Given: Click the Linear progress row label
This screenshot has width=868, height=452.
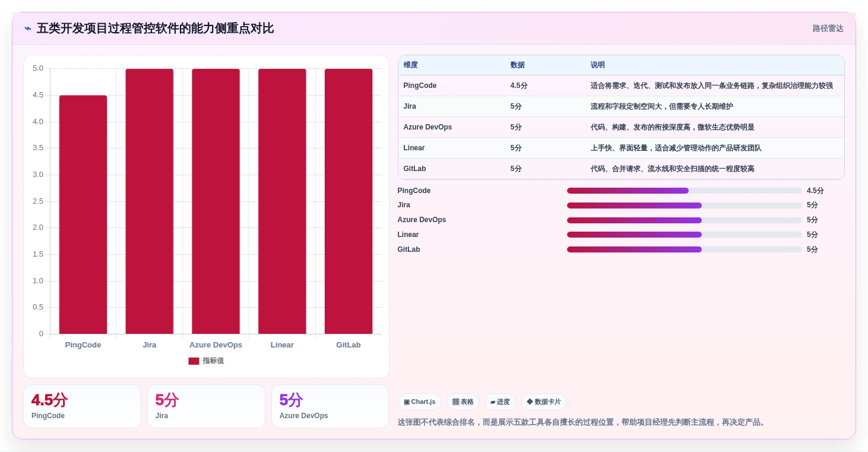Looking at the screenshot, I should (x=408, y=235).
